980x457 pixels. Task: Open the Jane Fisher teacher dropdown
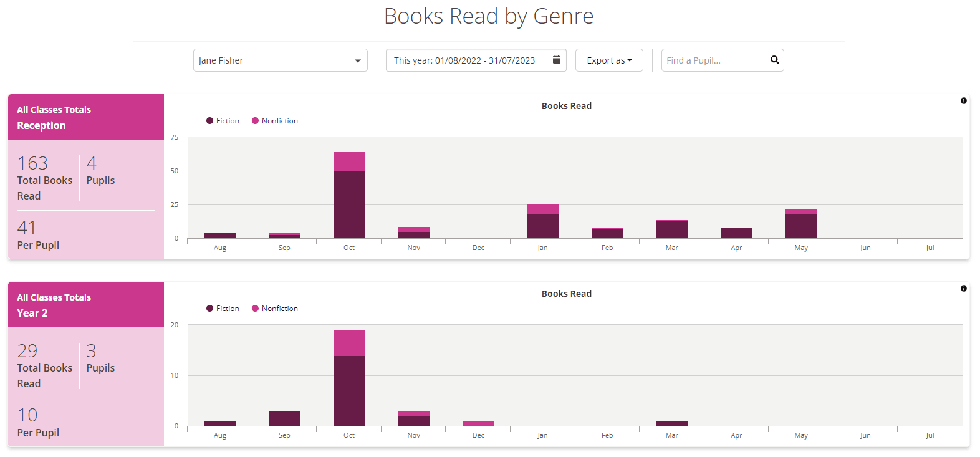(x=280, y=60)
